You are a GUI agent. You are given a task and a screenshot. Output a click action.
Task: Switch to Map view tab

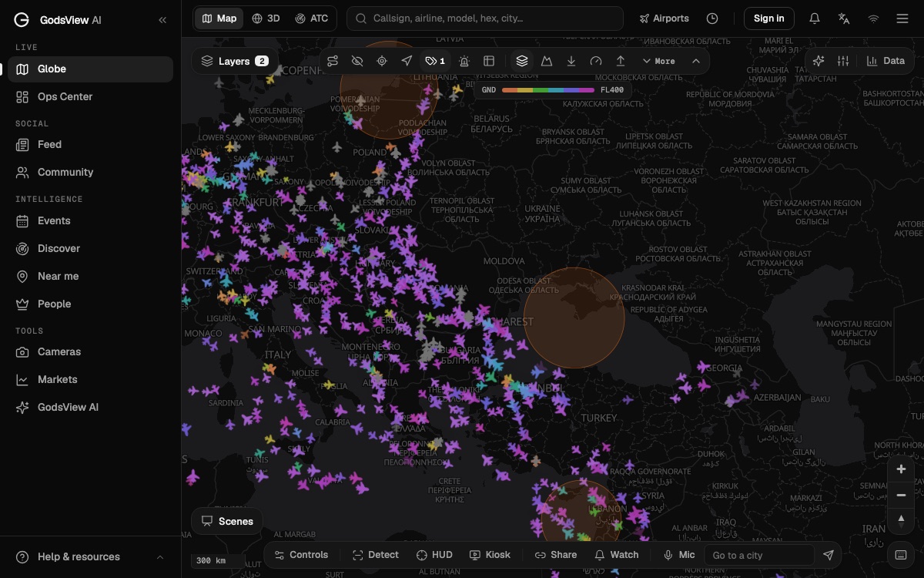[x=219, y=18]
